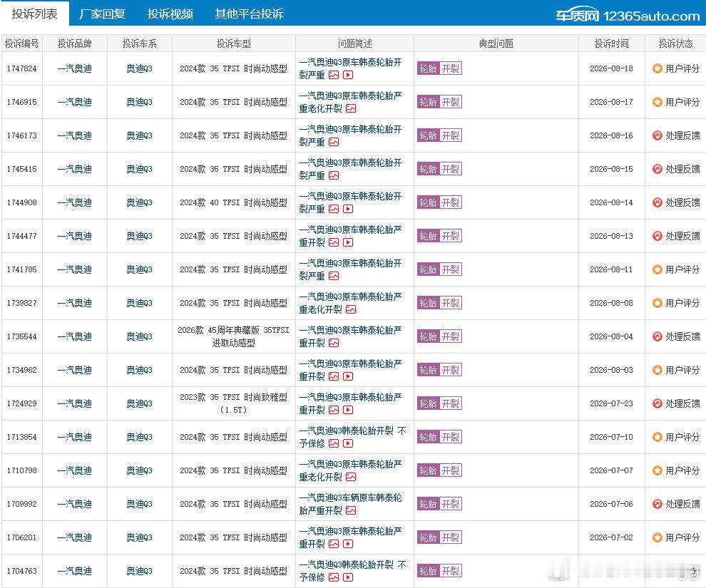Open image icon in complaint 1745415 row

[334, 175]
